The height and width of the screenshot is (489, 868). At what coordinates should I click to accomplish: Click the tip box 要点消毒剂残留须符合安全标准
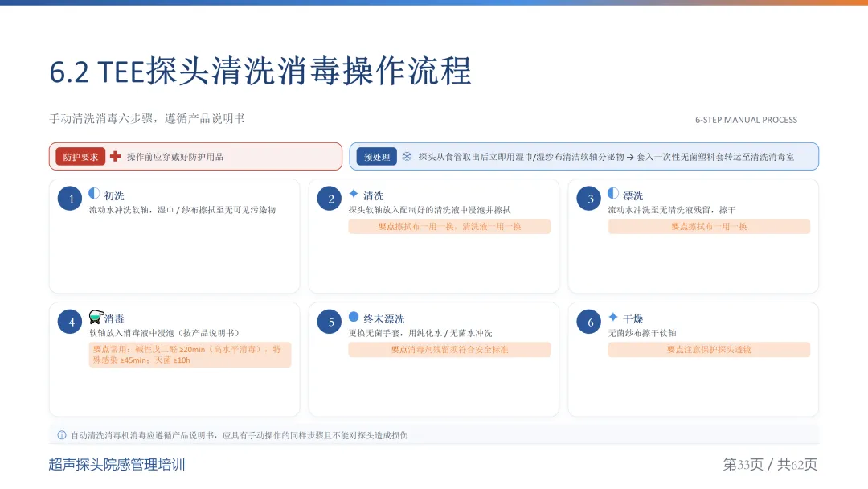[x=449, y=349]
